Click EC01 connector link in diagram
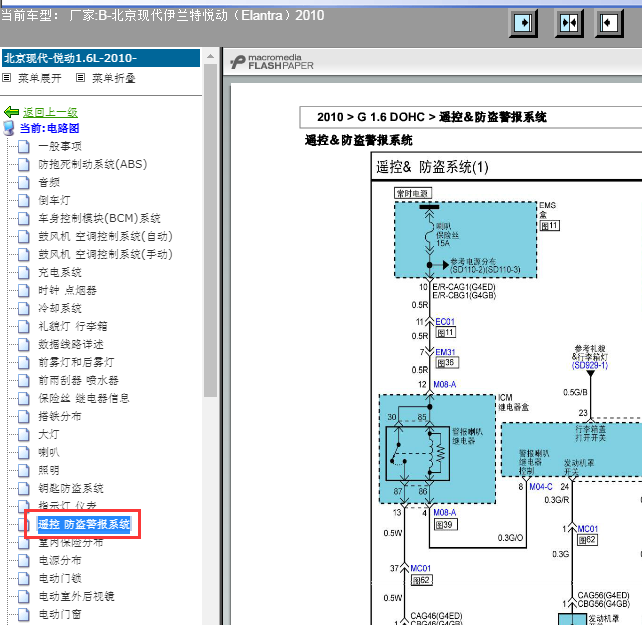 point(445,322)
